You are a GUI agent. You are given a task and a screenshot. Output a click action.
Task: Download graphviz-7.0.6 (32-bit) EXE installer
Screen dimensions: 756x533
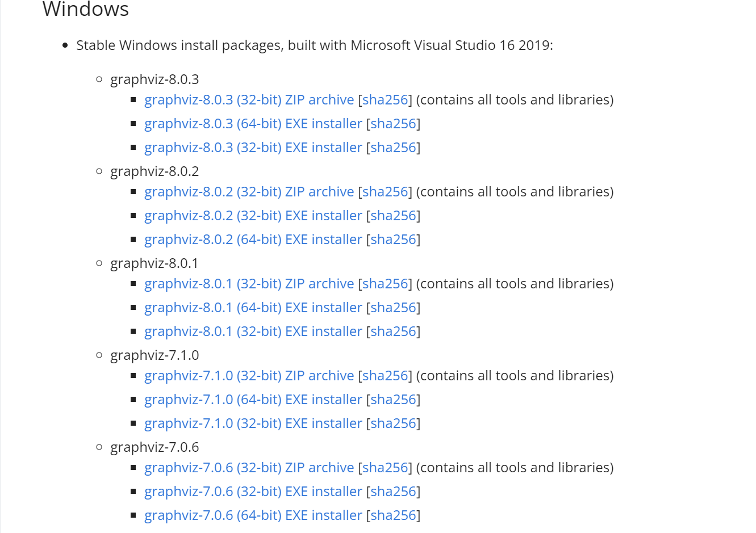pyautogui.click(x=253, y=492)
